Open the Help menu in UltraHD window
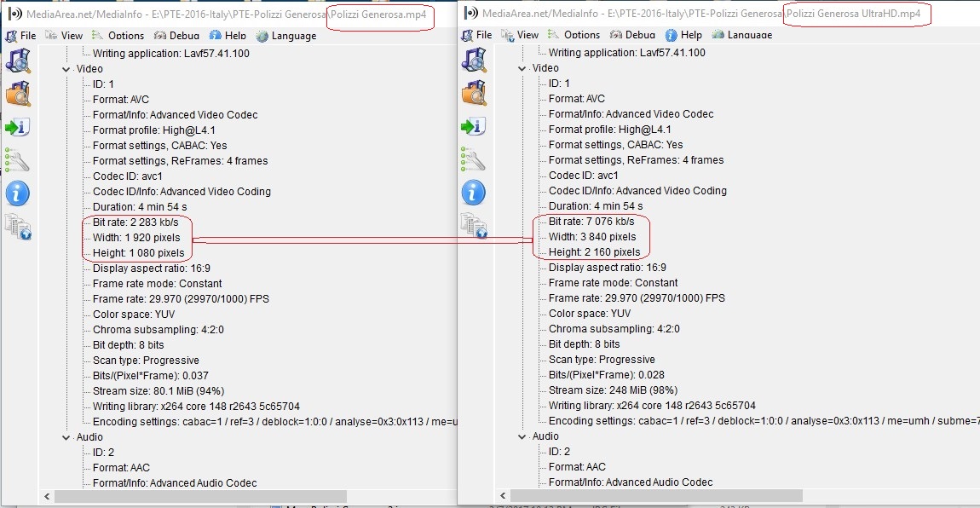Screen dimensions: 980x508 pyautogui.click(x=683, y=35)
